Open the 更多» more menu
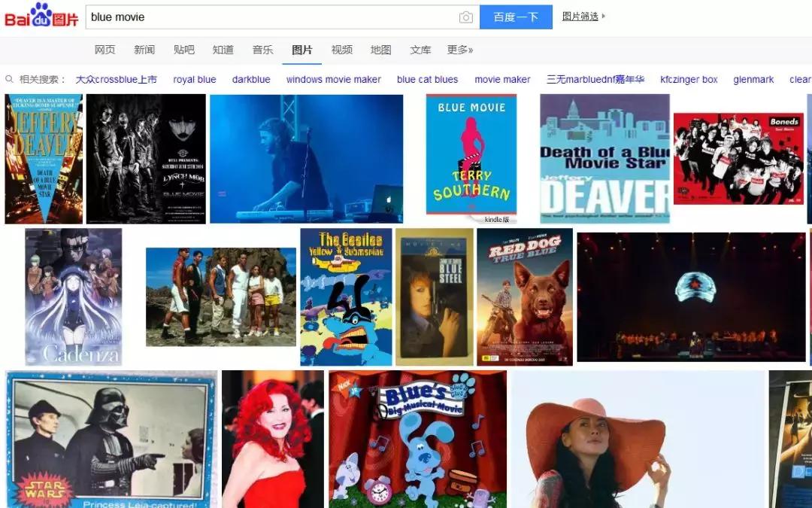Image resolution: width=812 pixels, height=508 pixels. coord(460,50)
